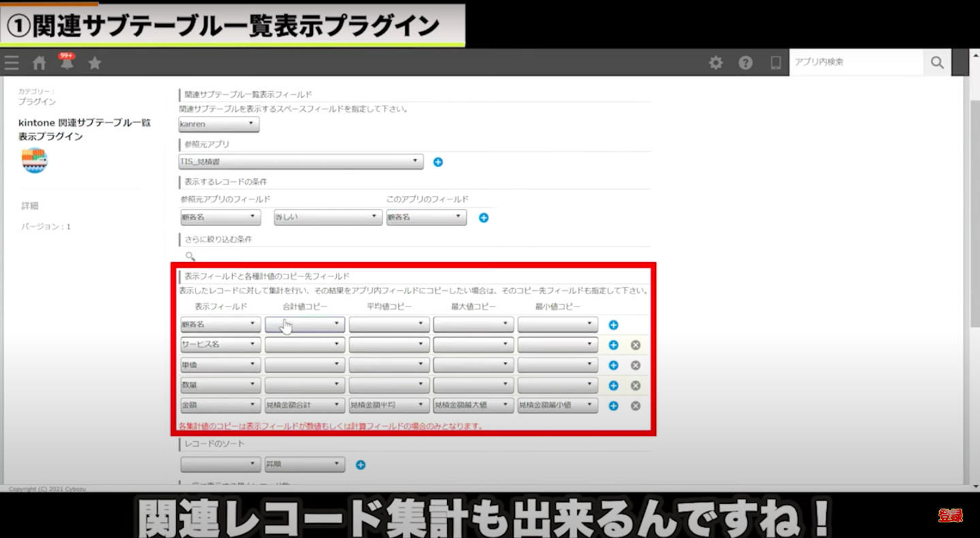This screenshot has height=538, width=980.
Task: Click the mobile view phone icon
Action: tap(775, 63)
